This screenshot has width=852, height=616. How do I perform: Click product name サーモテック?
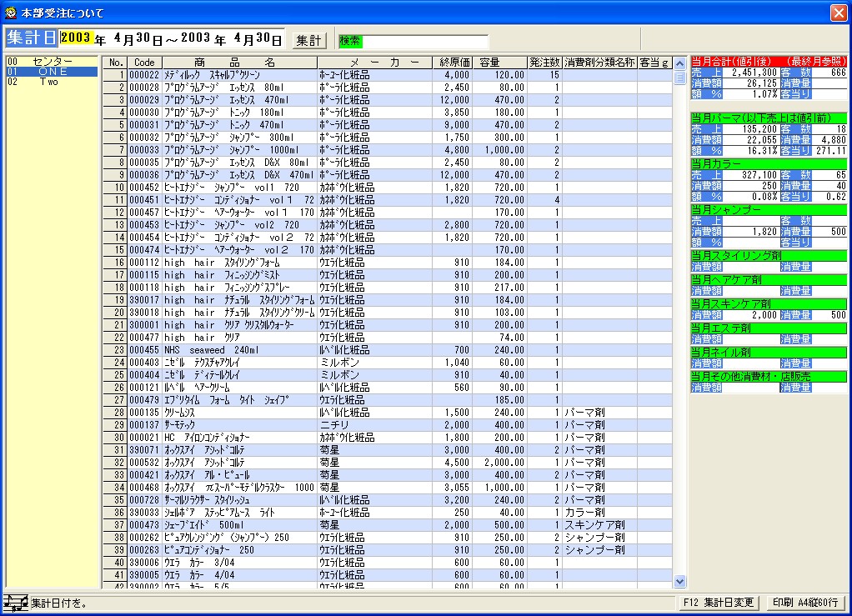(x=179, y=425)
